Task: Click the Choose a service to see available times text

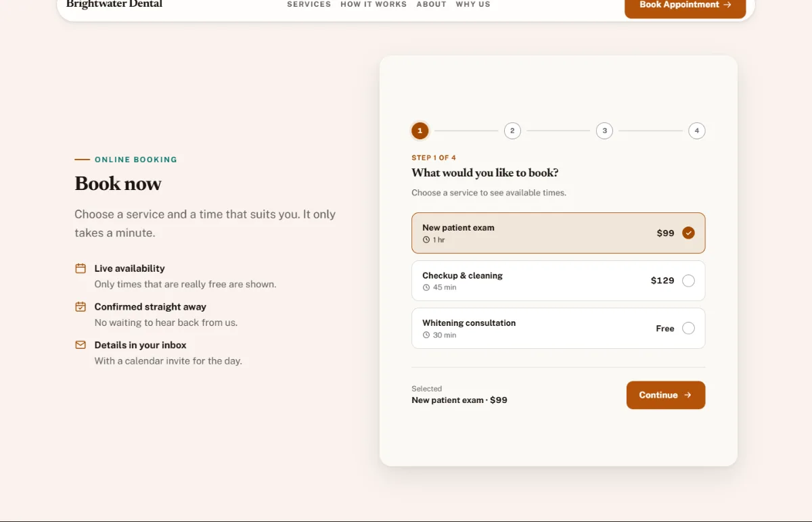Action: click(489, 193)
